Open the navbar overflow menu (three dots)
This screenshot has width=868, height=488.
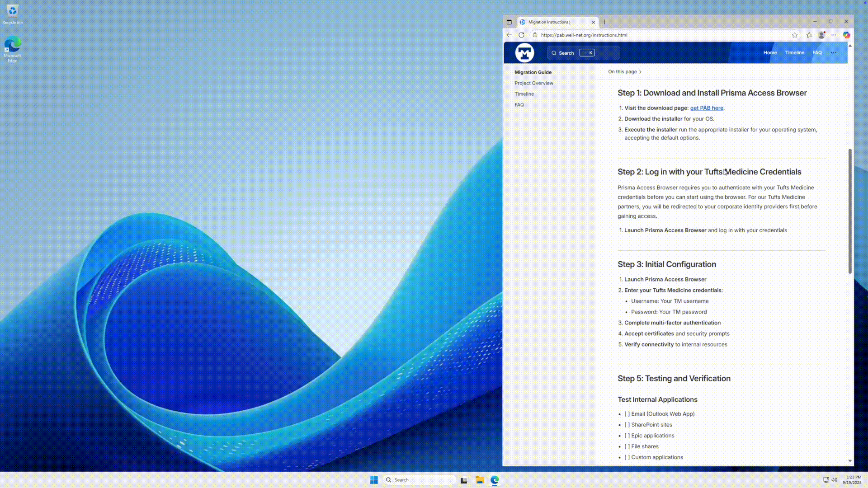click(833, 52)
